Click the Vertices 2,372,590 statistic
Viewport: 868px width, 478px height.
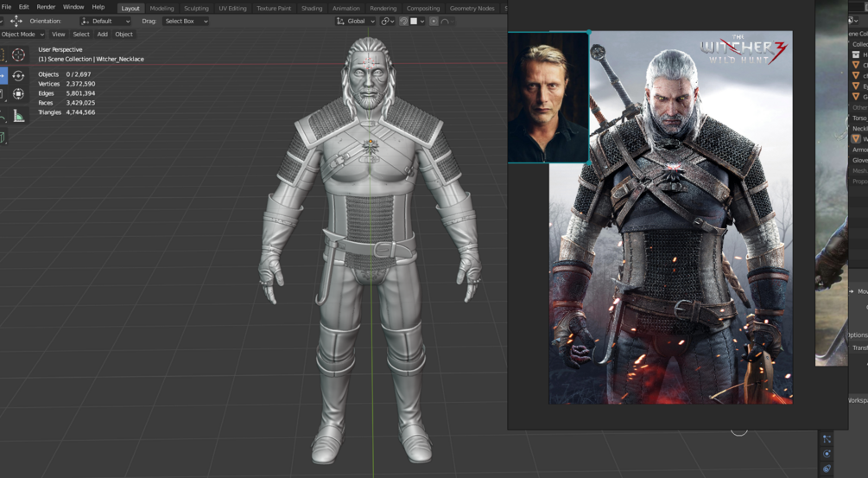click(67, 84)
